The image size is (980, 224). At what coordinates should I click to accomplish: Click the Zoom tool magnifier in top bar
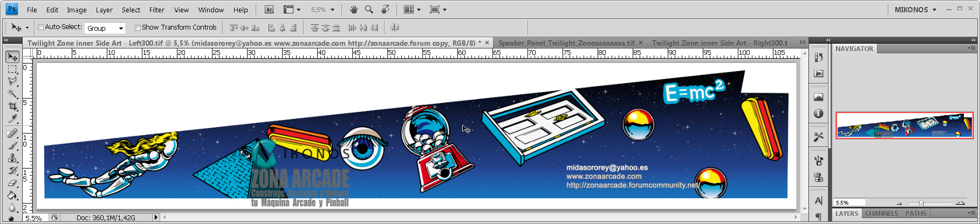369,10
